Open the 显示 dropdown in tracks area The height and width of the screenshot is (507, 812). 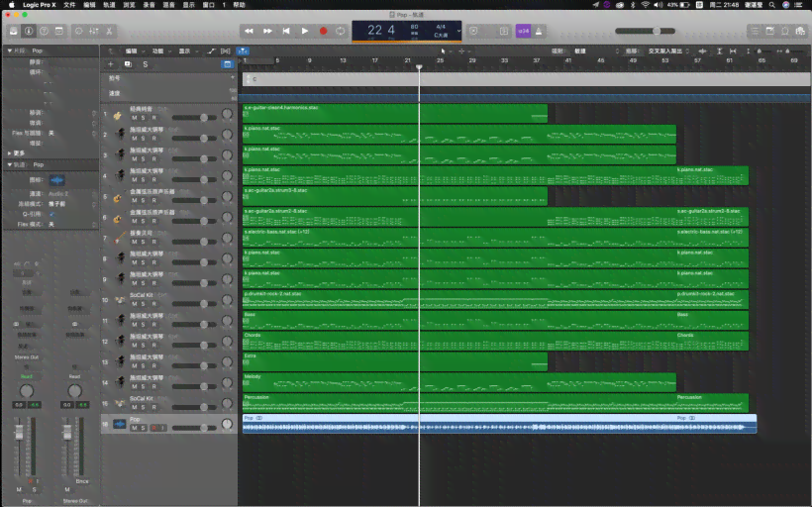point(187,51)
